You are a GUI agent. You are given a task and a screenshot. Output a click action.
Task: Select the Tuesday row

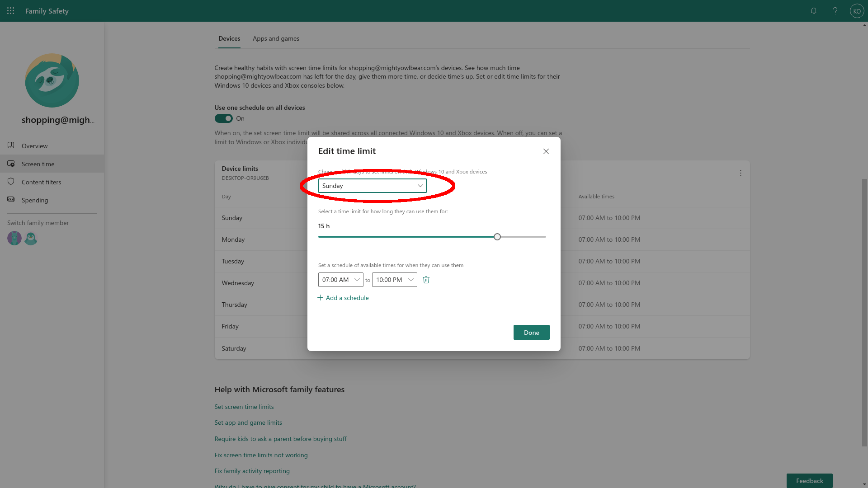point(482,261)
